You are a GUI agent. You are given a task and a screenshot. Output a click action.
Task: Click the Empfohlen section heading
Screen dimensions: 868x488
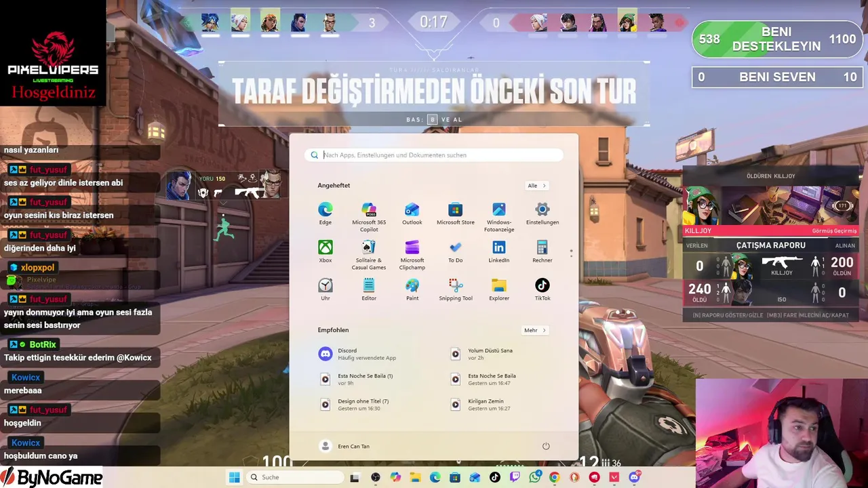click(333, 330)
